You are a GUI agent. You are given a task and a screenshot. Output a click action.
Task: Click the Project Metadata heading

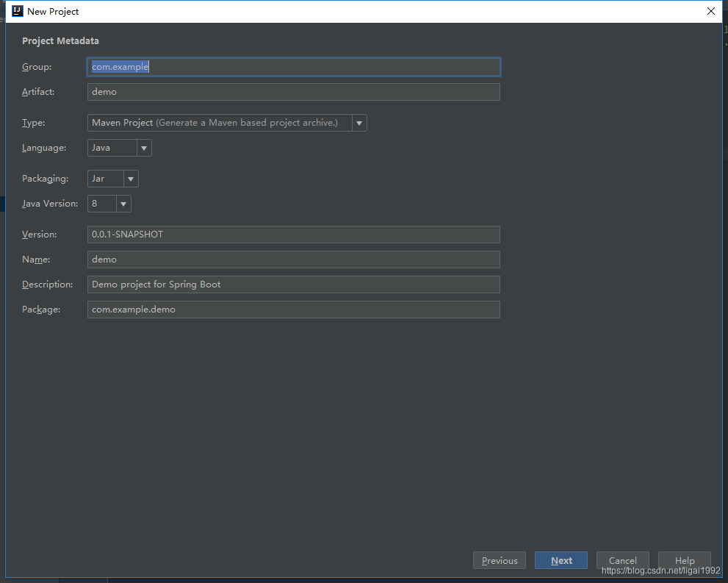[x=60, y=41]
